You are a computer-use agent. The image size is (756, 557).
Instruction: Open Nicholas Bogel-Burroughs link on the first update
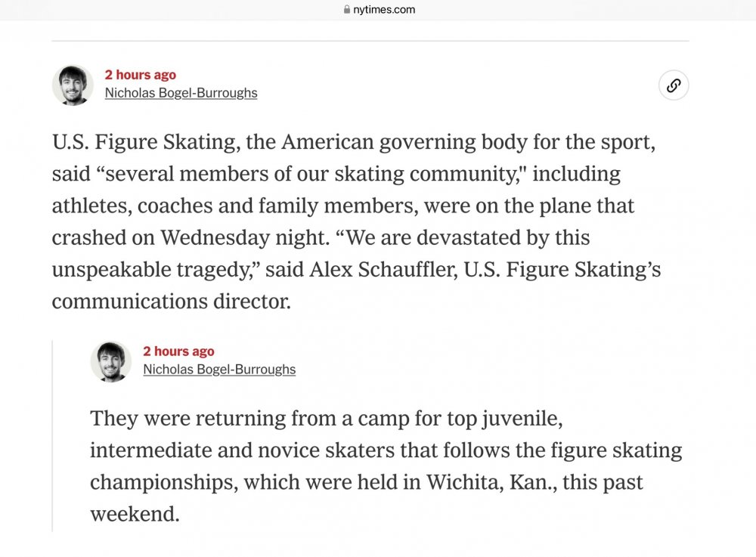pyautogui.click(x=181, y=93)
